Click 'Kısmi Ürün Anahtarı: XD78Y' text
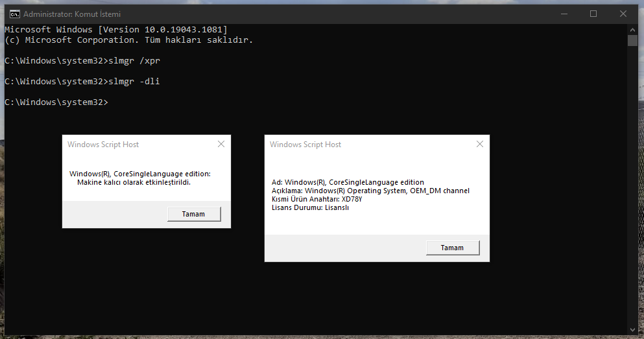644x339 pixels. tap(316, 199)
